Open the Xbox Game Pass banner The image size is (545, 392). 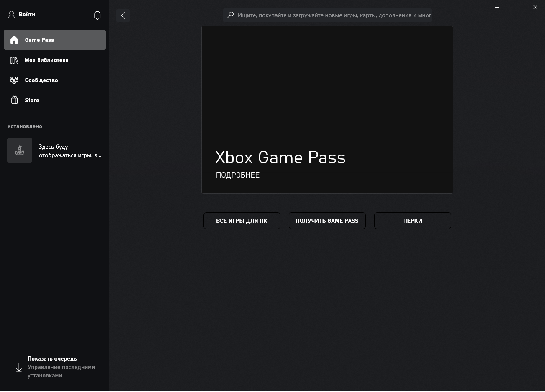coord(327,110)
